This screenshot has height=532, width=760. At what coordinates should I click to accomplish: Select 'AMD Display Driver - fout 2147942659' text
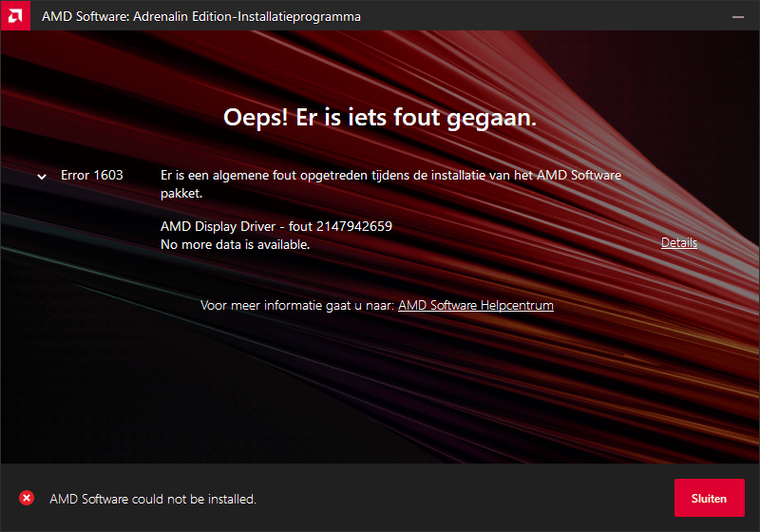click(x=276, y=226)
